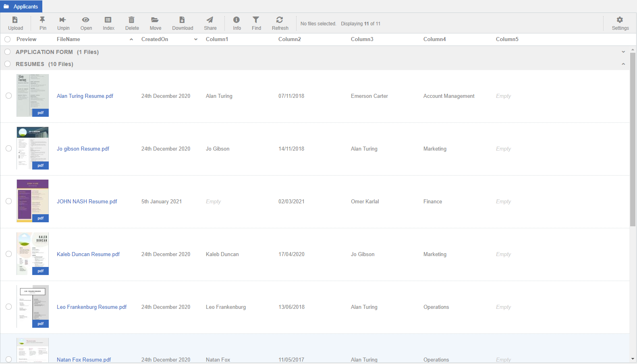
Task: Open Leo Frankenburg Resume.pdf link
Action: click(91, 307)
